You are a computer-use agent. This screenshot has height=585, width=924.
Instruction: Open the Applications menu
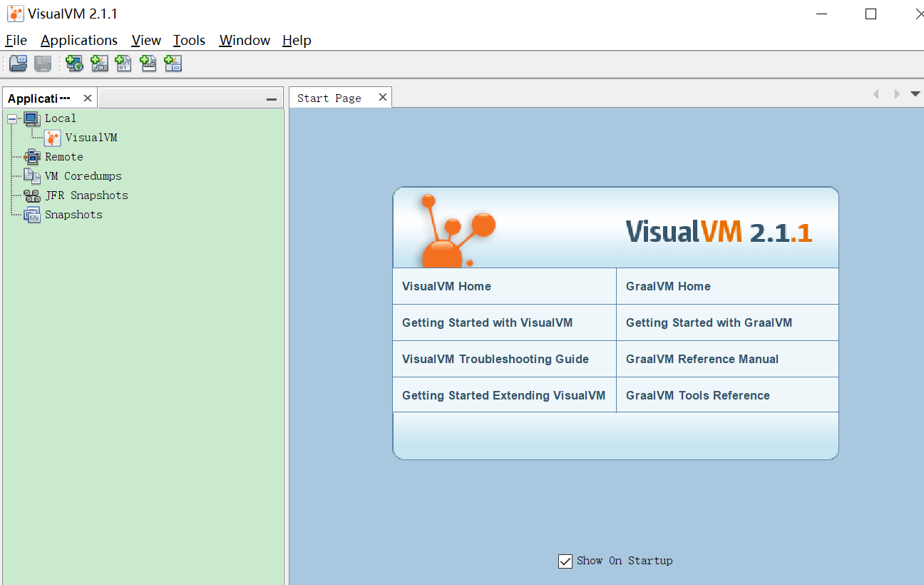click(79, 40)
